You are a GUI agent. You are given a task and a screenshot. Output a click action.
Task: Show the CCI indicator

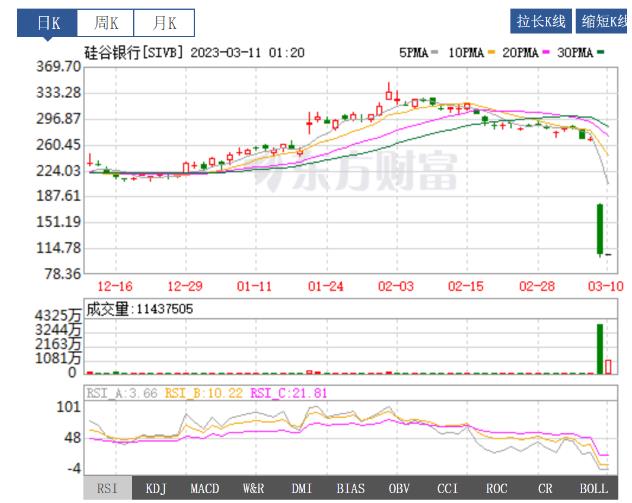click(448, 488)
